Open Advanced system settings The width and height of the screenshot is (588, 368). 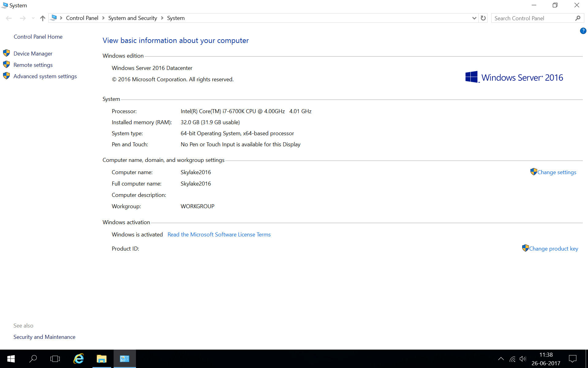point(45,76)
